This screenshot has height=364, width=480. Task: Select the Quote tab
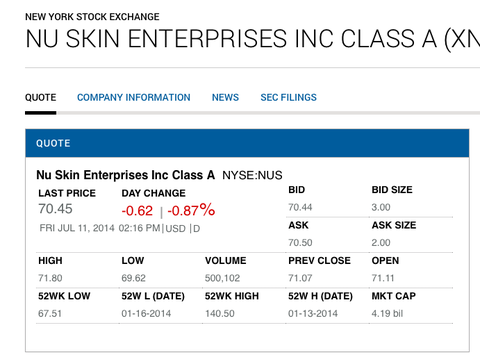coord(41,97)
